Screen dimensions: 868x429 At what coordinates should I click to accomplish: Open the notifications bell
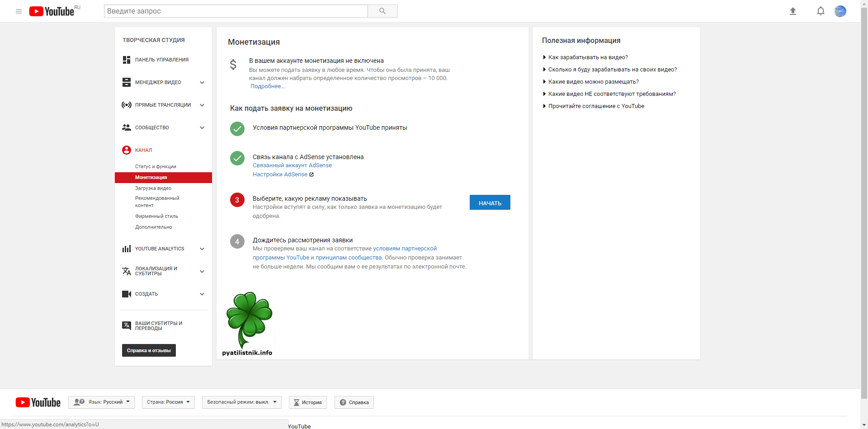point(821,11)
